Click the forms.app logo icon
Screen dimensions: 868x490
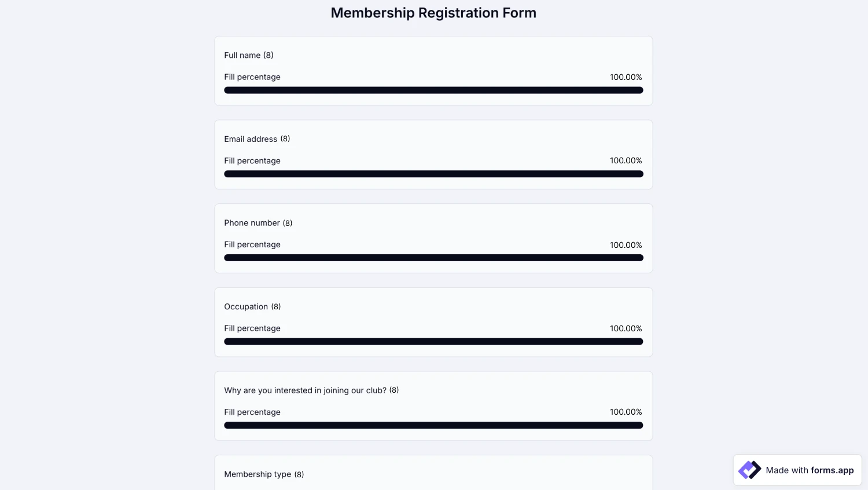(x=749, y=470)
